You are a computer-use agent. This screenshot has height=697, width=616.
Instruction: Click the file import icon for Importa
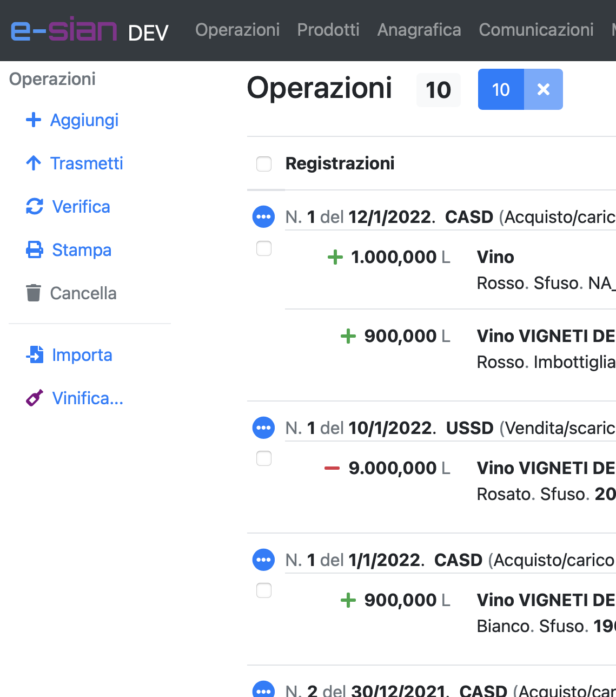(35, 355)
